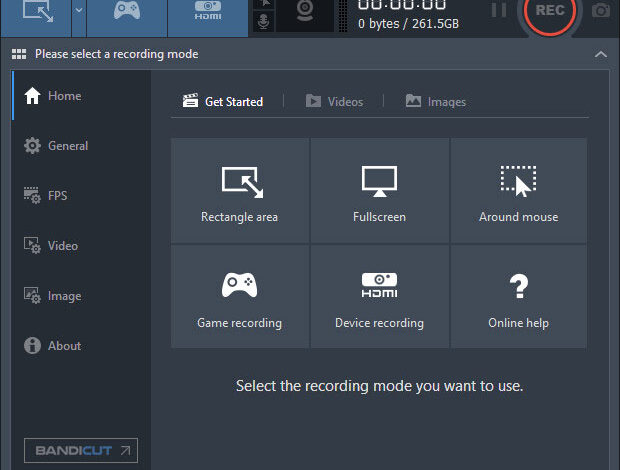This screenshot has height=470, width=620.
Task: Open Video settings in sidebar
Action: [x=81, y=246]
